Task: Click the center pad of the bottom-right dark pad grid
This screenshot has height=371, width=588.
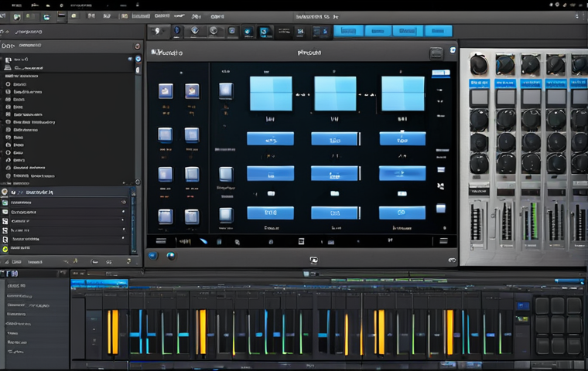Action: [x=558, y=325]
